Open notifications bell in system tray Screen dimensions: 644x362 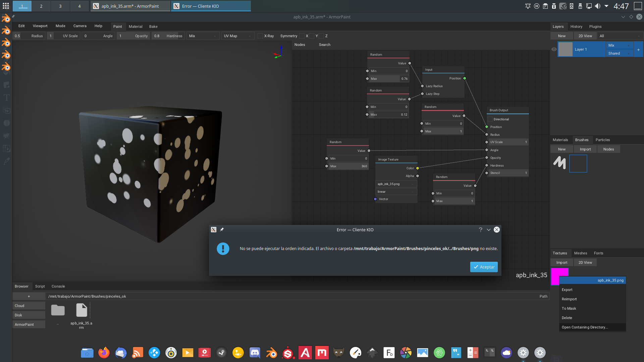[528, 6]
